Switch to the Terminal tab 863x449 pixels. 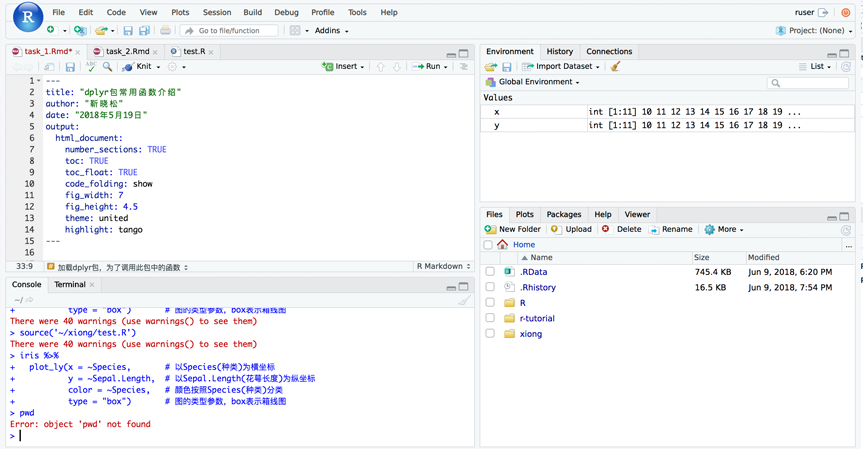(70, 284)
